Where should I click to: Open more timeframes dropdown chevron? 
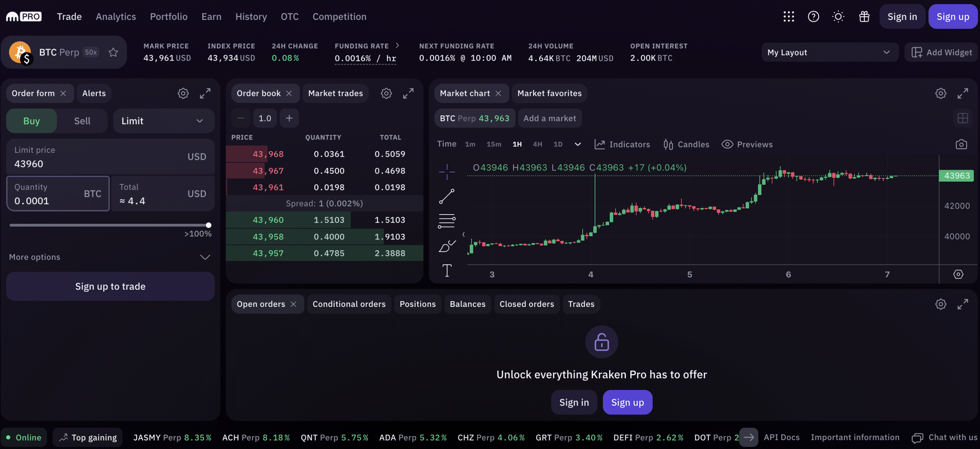578,144
